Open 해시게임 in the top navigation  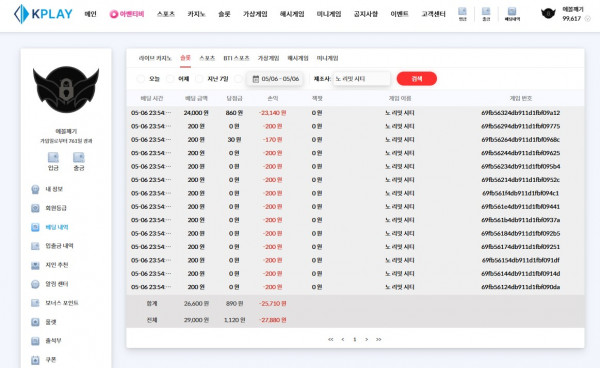pos(292,14)
